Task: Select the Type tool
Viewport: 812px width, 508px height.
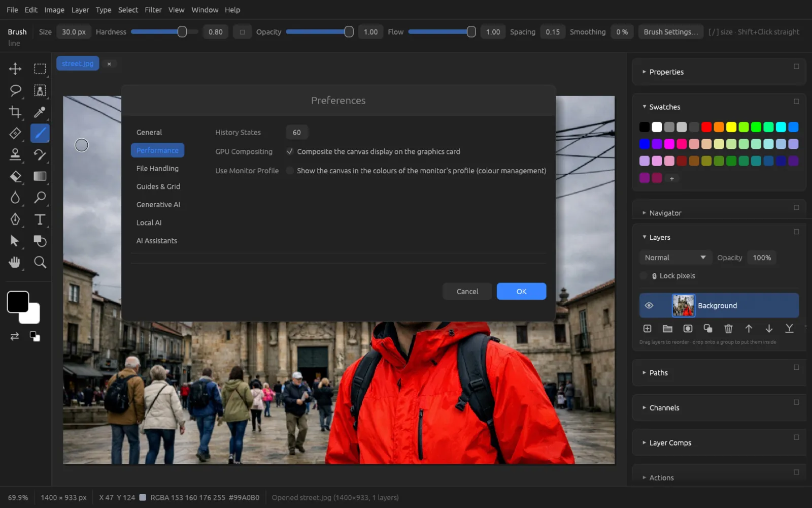Action: (40, 219)
